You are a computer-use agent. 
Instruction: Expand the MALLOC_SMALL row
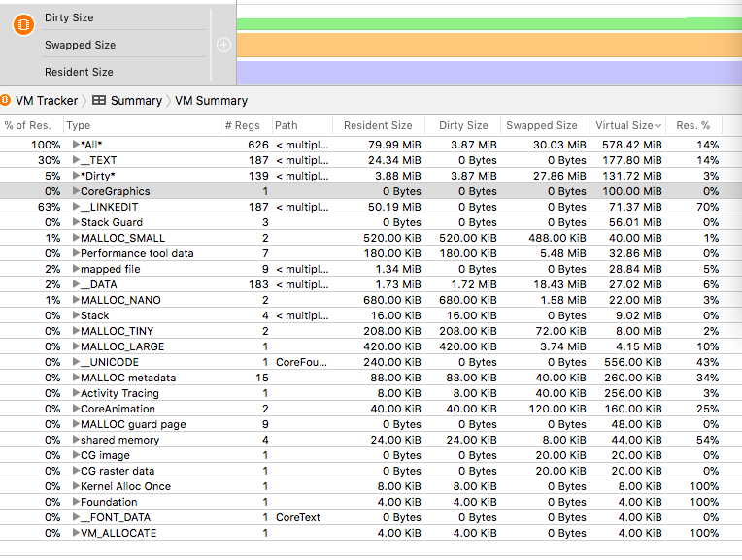pyautogui.click(x=76, y=238)
